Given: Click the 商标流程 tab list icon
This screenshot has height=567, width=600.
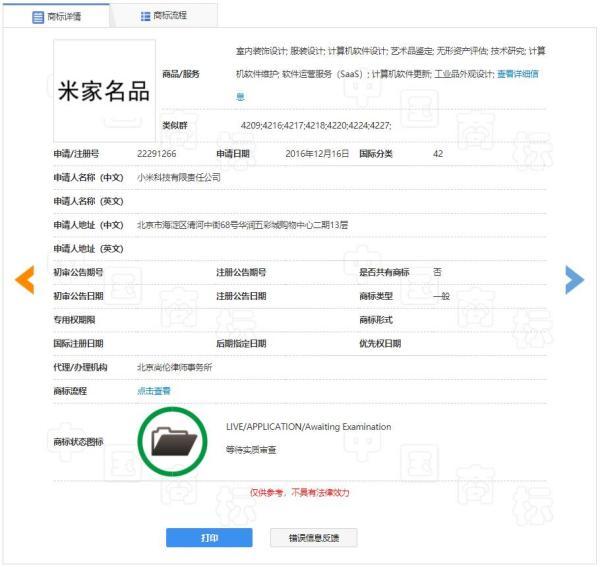Looking at the screenshot, I should (145, 16).
